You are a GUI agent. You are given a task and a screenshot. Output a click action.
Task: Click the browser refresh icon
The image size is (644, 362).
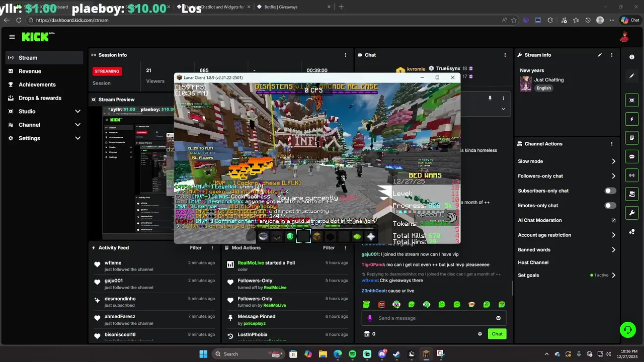(x=19, y=20)
